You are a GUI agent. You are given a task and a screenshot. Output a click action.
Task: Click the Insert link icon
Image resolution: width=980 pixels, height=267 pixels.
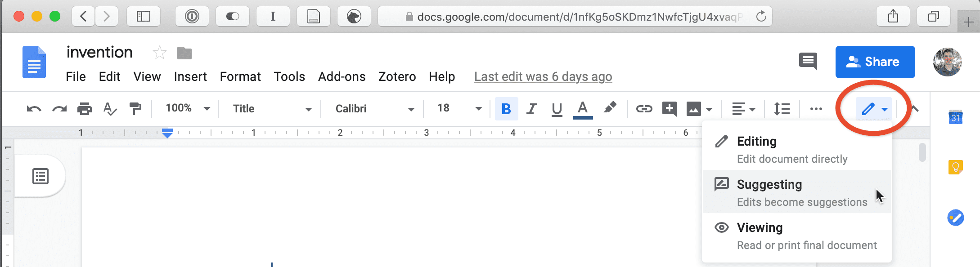click(644, 109)
